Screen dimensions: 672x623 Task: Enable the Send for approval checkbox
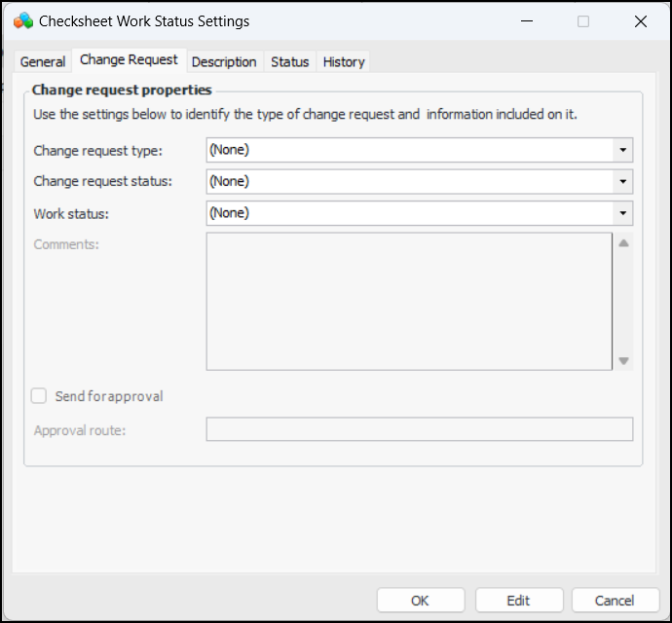(39, 396)
